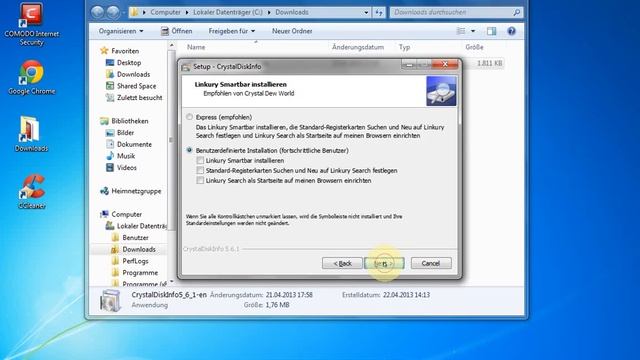640x360 pixels.
Task: Check 'Linkury Smartbar installieren' checkbox
Action: 200,160
